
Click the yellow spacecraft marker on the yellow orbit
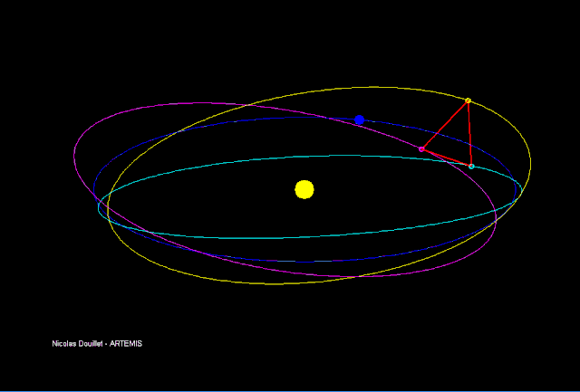pyautogui.click(x=468, y=100)
